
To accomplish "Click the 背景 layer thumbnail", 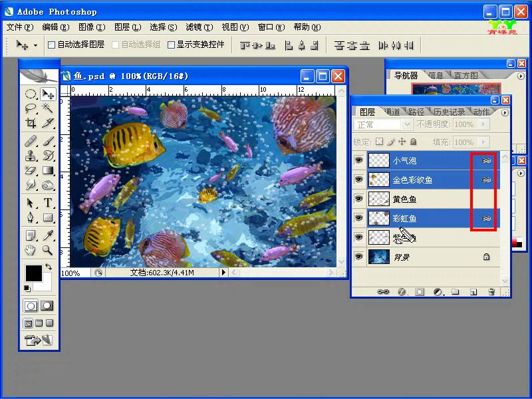I will tap(378, 257).
